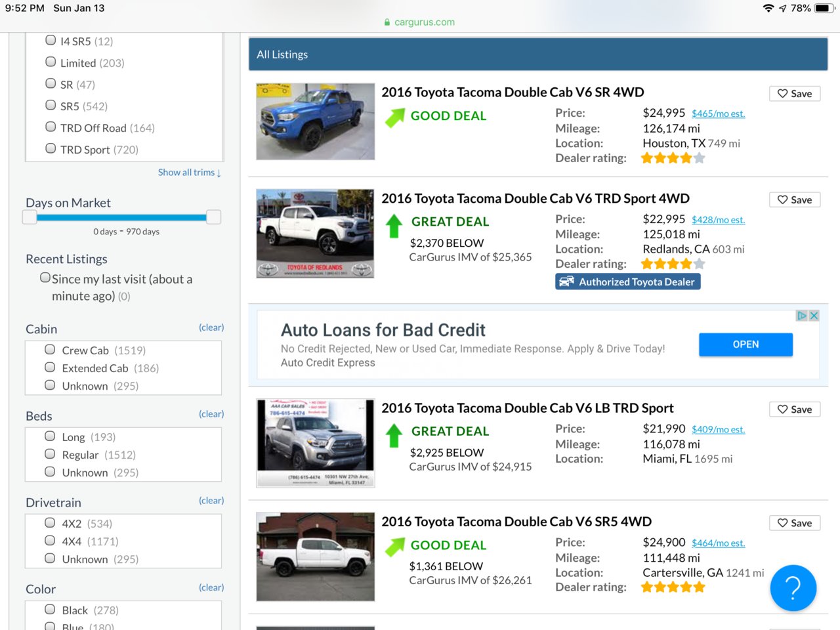Viewport: 840px width, 630px height.
Task: Click Good Deal arrow icon on Tacoma SR 4WD
Action: point(395,117)
